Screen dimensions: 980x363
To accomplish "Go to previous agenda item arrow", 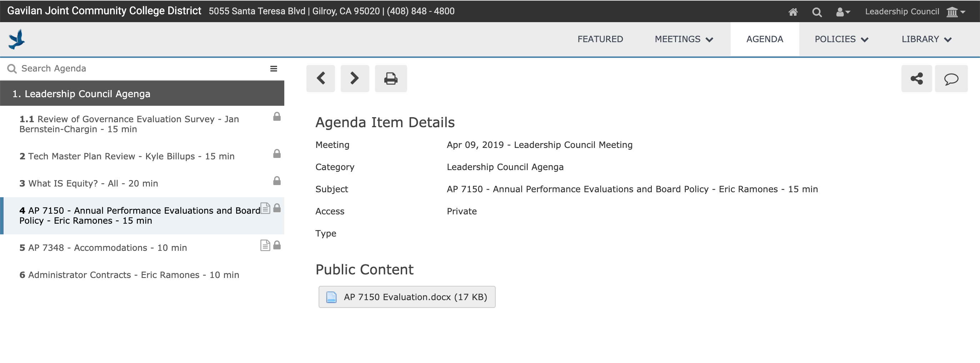I will tap(320, 78).
